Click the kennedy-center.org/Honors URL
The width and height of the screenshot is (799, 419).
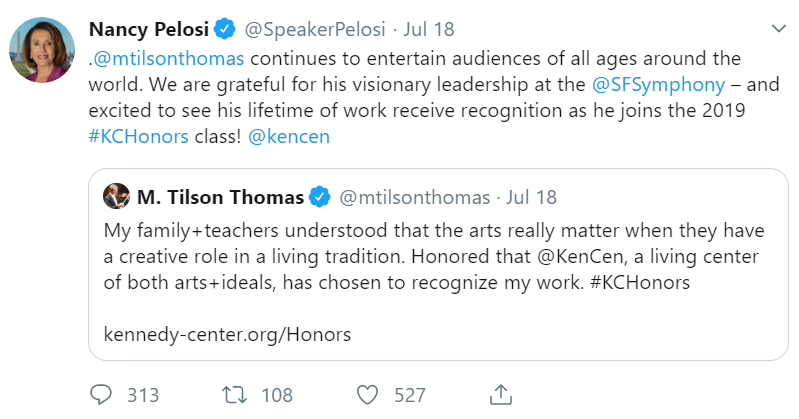click(227, 334)
